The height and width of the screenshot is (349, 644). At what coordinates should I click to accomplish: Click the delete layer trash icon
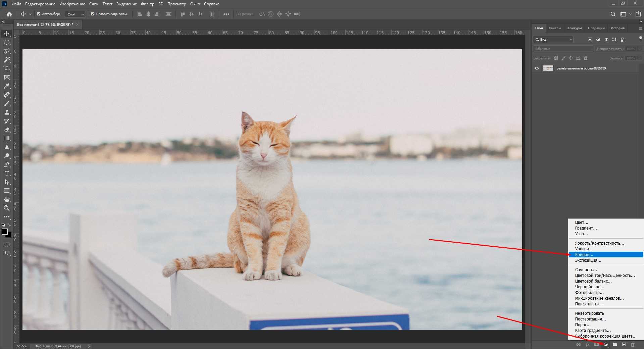click(633, 345)
